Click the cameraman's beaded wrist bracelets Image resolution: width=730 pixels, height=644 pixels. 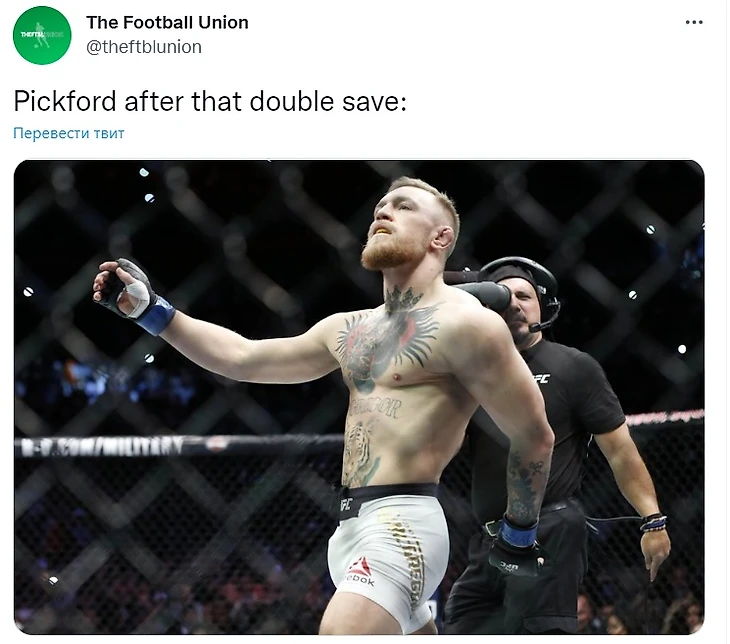click(x=653, y=523)
